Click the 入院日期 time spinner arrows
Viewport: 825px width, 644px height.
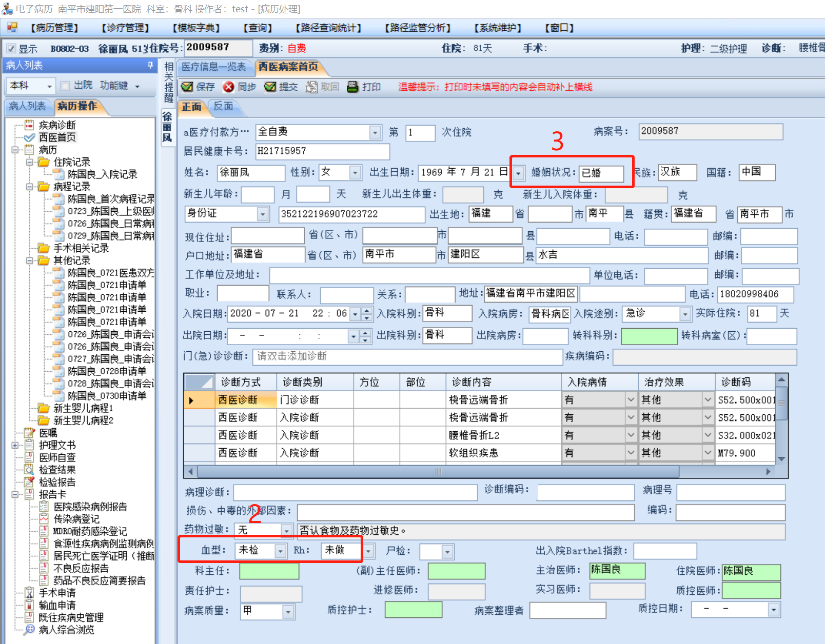(x=366, y=314)
